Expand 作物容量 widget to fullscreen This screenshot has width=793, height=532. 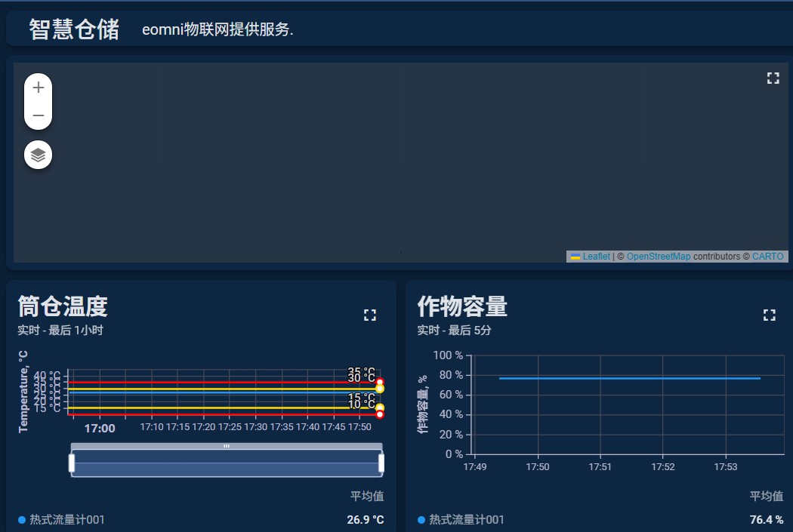769,315
